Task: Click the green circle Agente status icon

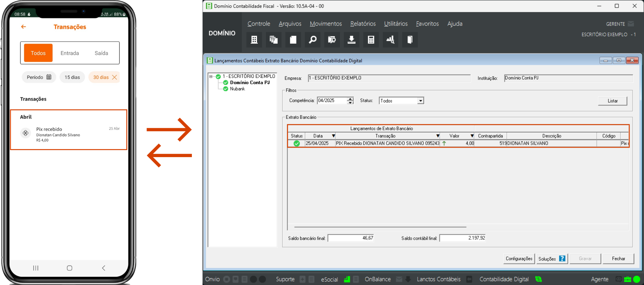Action: 637,279
